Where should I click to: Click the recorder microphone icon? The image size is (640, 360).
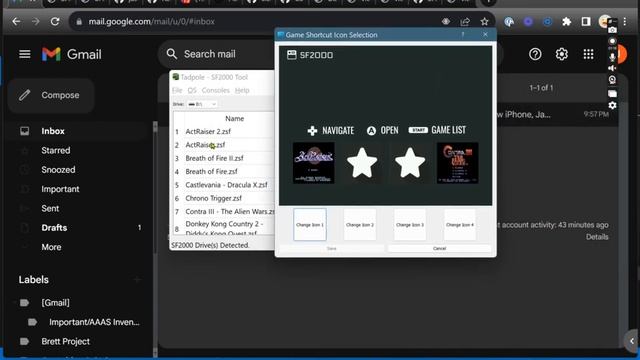pos(612,58)
